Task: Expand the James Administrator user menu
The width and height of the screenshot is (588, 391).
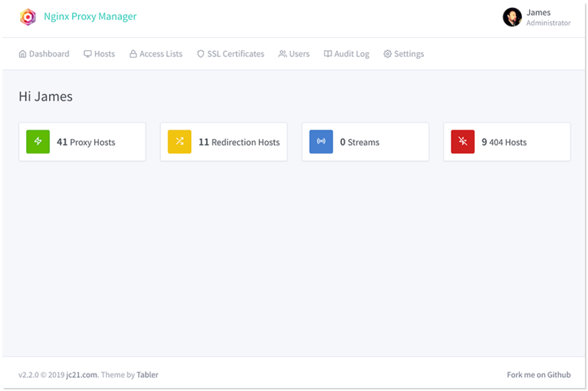Action: coord(537,17)
